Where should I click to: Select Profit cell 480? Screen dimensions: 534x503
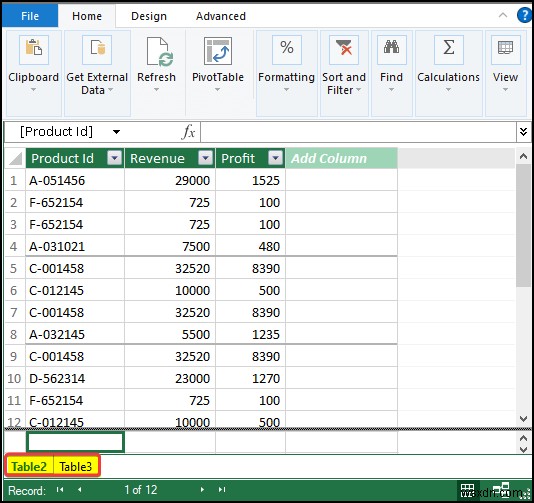250,247
